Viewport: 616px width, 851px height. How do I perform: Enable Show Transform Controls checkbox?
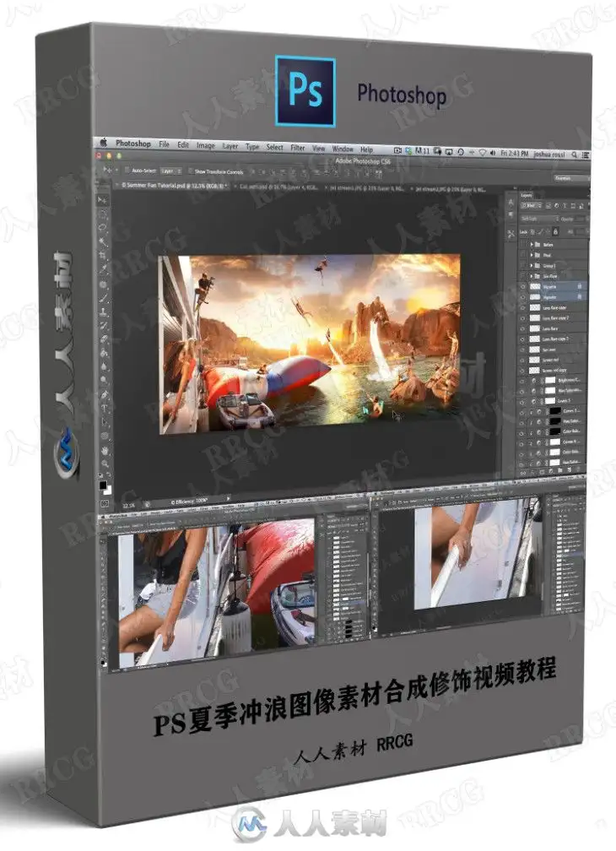pyautogui.click(x=190, y=171)
